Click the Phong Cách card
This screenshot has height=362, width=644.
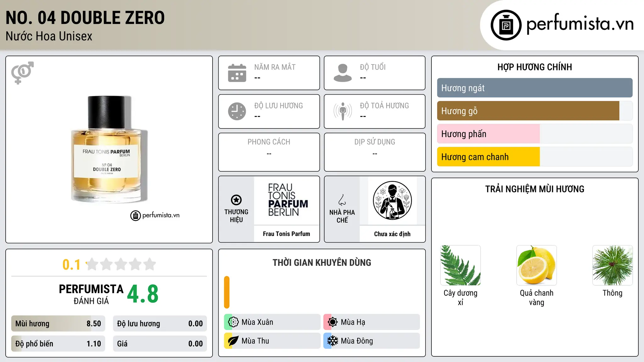point(269,152)
